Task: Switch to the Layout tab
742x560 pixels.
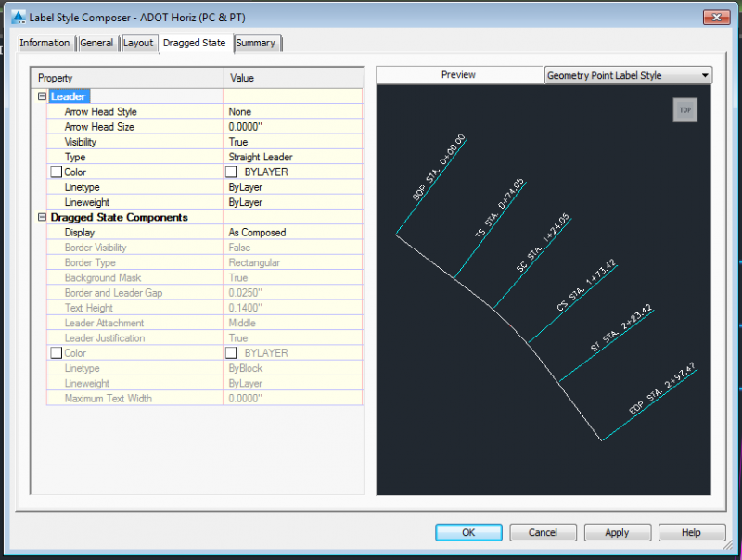Action: pyautogui.click(x=139, y=43)
